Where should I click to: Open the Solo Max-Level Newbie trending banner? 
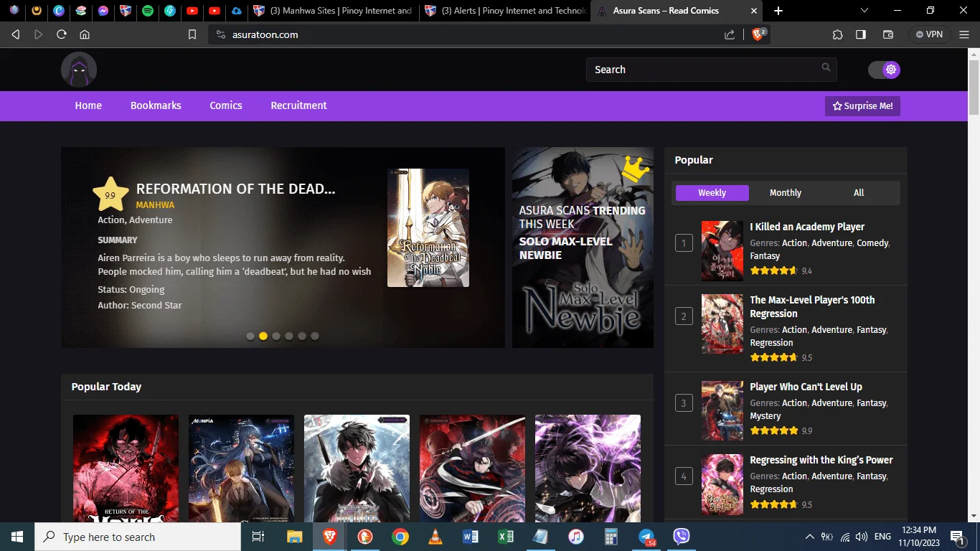coord(583,248)
